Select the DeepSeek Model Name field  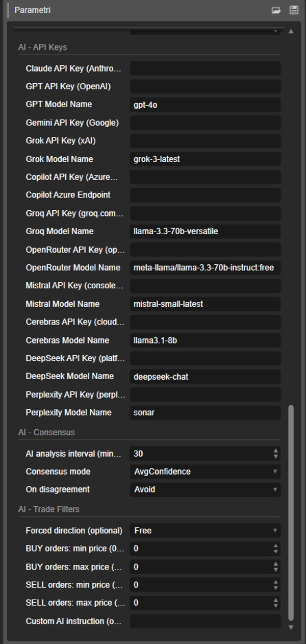pos(204,376)
